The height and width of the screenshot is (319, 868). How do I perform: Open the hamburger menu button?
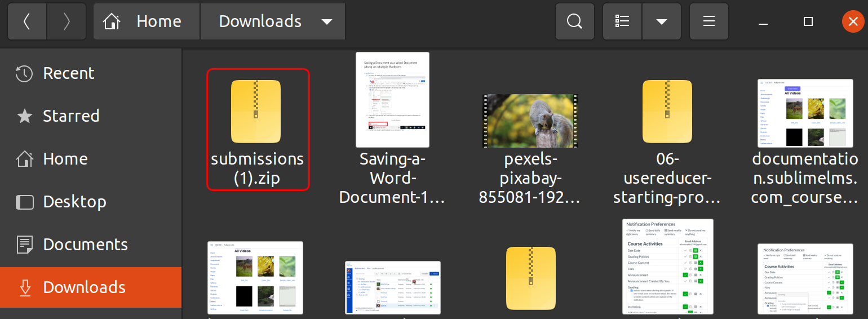pos(709,21)
